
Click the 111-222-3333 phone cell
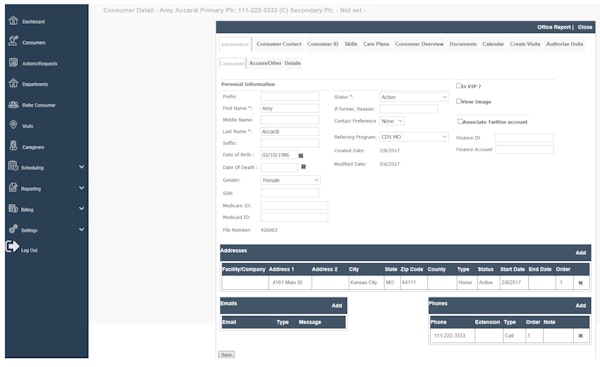pyautogui.click(x=452, y=336)
